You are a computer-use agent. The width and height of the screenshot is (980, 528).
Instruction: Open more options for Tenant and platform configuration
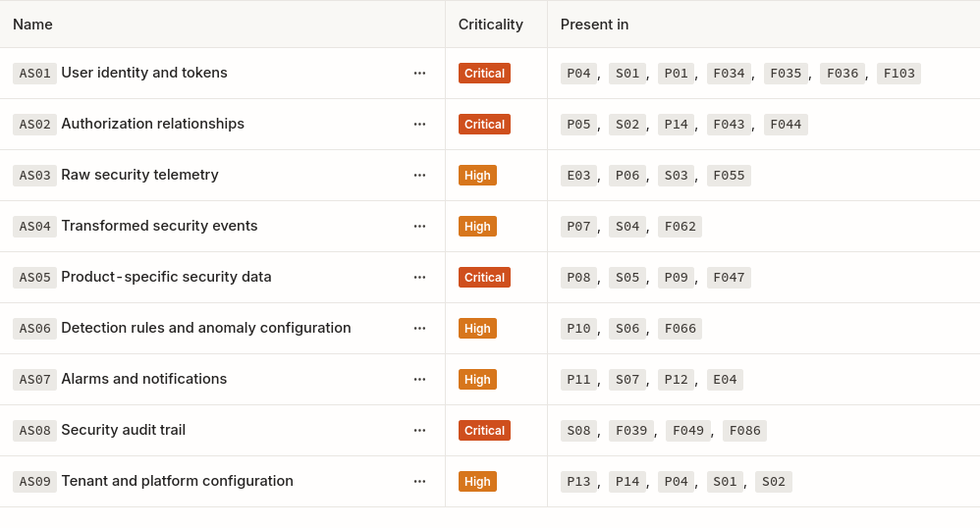[419, 482]
